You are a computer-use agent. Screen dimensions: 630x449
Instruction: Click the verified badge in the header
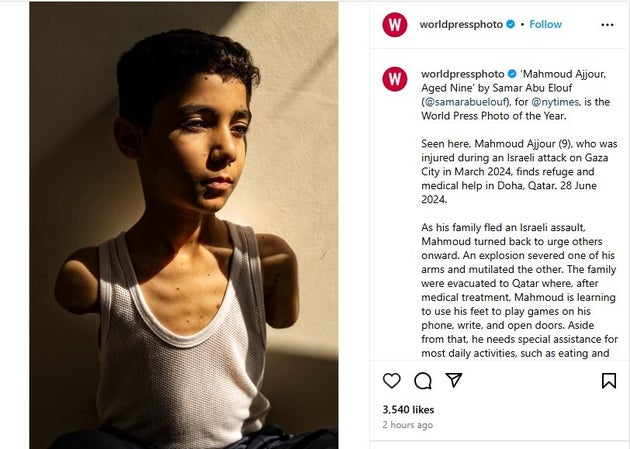click(x=510, y=24)
